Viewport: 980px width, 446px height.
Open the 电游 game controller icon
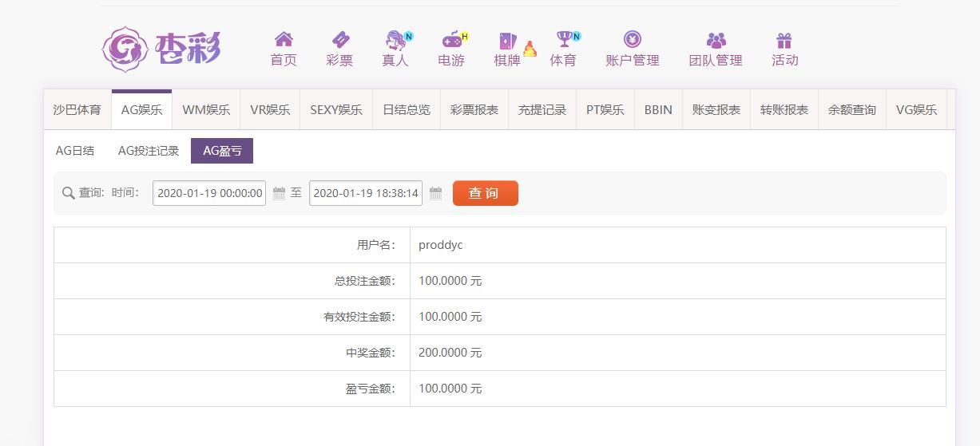tap(452, 39)
